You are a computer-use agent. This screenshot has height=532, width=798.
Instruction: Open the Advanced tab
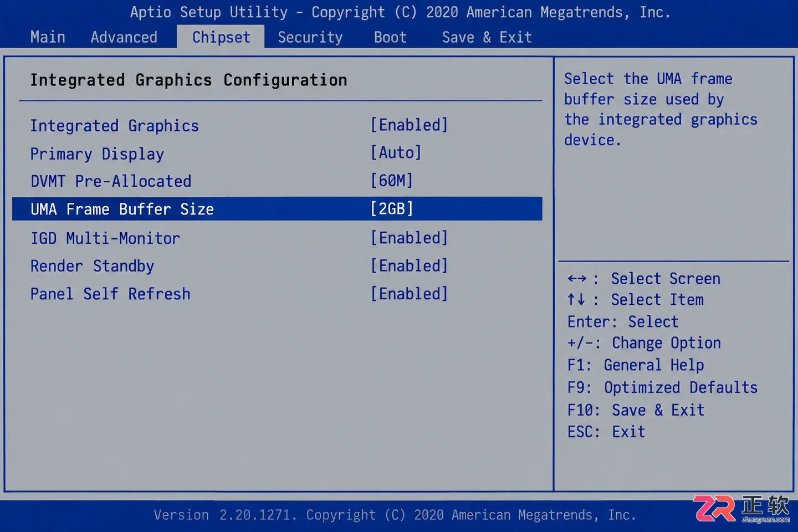tap(124, 37)
